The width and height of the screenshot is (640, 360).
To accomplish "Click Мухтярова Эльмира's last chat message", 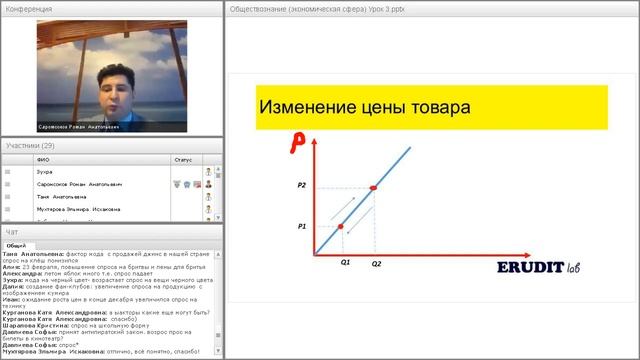I will [101, 351].
